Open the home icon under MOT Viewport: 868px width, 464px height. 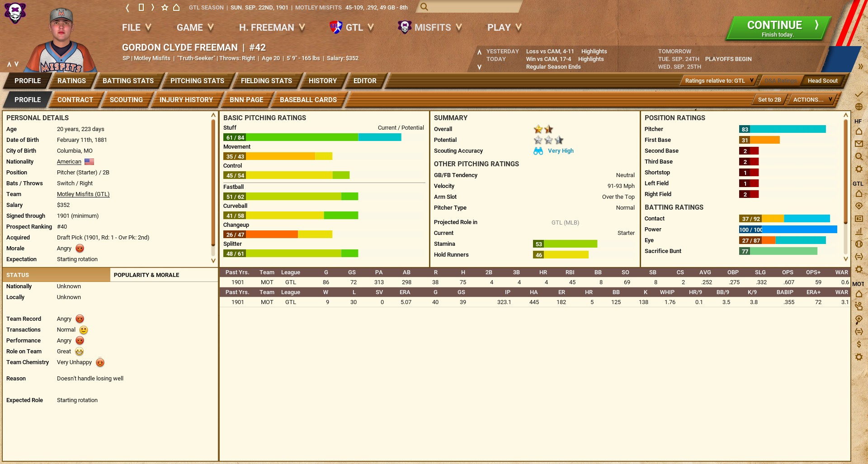coord(859,294)
